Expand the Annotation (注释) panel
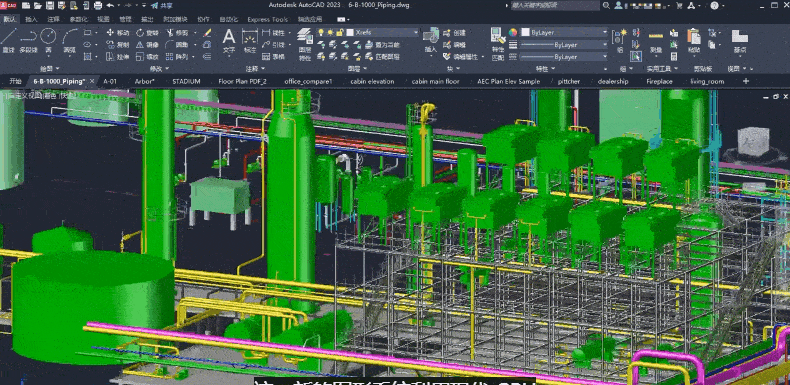 [x=255, y=69]
